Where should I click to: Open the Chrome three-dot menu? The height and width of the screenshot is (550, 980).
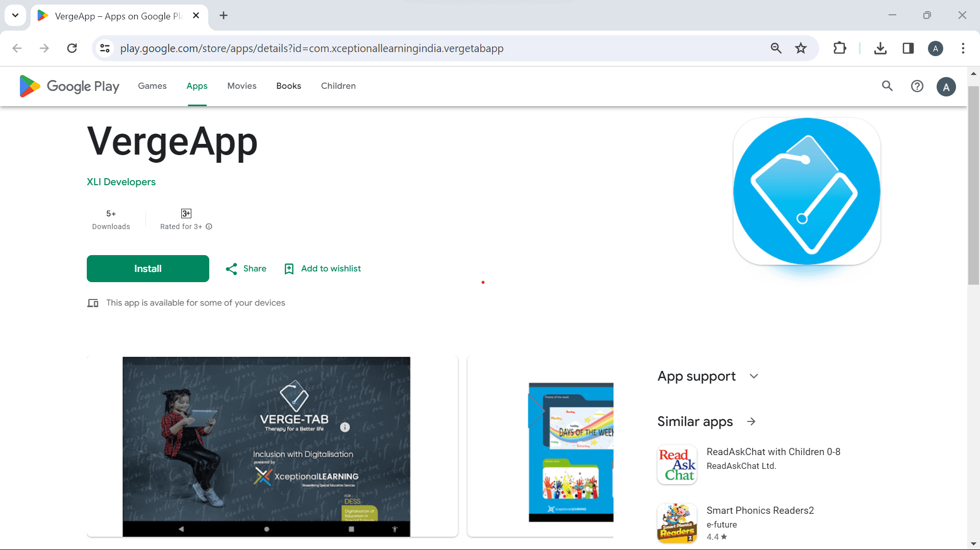pyautogui.click(x=963, y=48)
